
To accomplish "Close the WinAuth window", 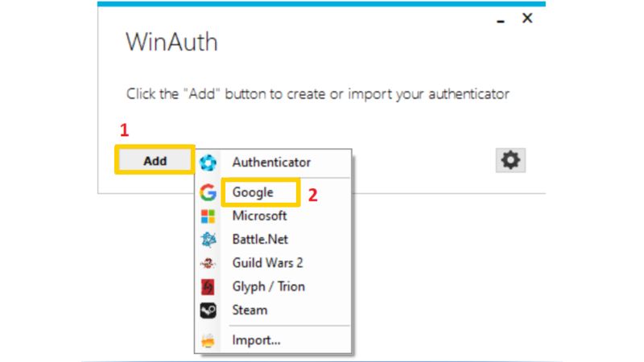I will [x=527, y=18].
